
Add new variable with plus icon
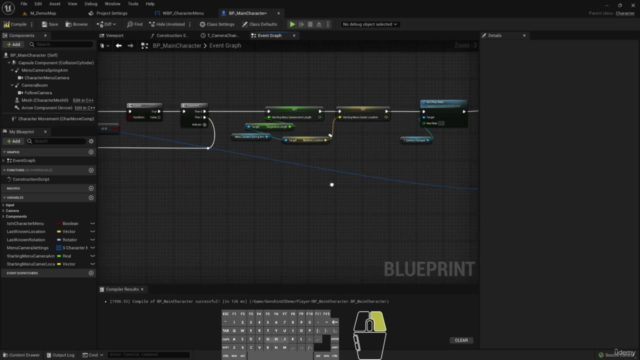coord(91,198)
